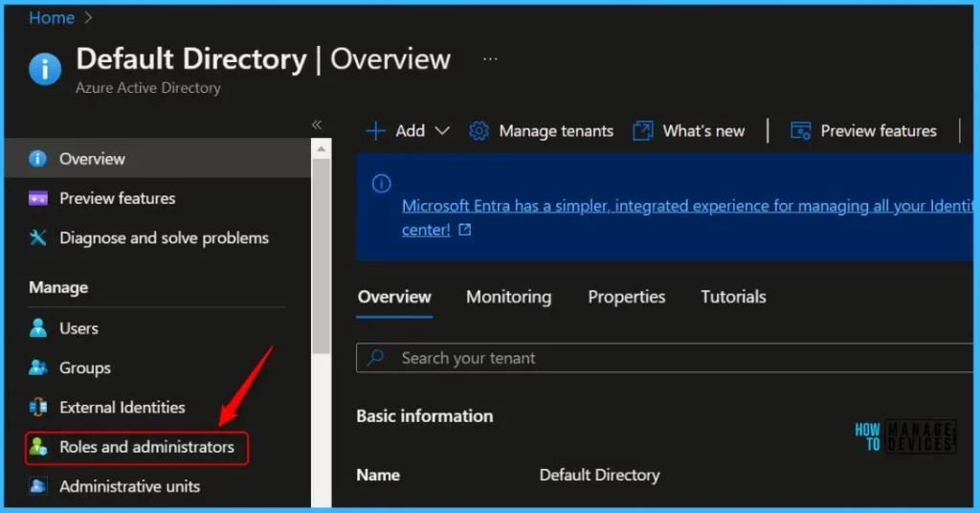
Task: Switch to the Tutorials tab
Action: pyautogui.click(x=733, y=297)
